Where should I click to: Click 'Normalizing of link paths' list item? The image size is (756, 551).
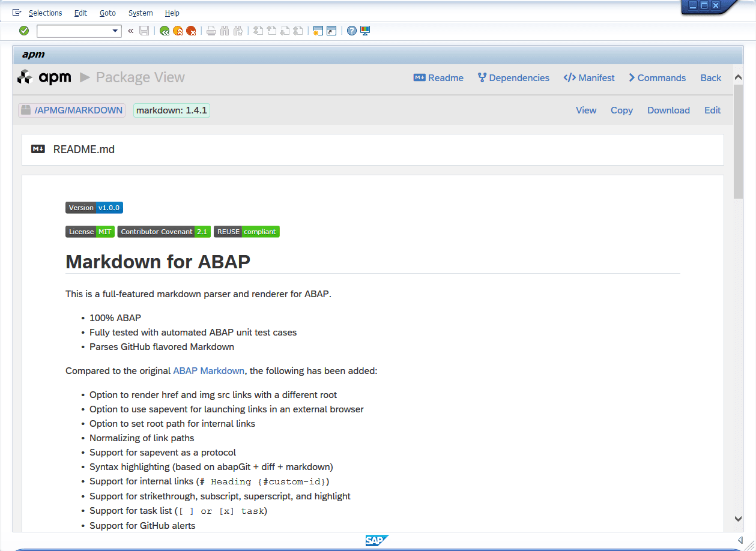point(142,438)
